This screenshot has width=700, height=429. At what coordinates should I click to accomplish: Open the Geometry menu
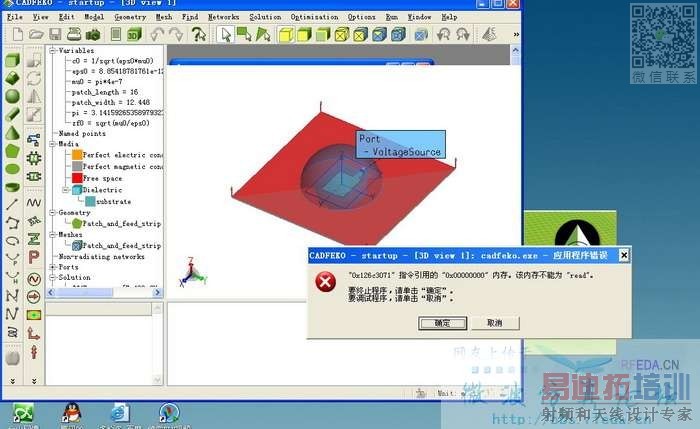coord(130,17)
